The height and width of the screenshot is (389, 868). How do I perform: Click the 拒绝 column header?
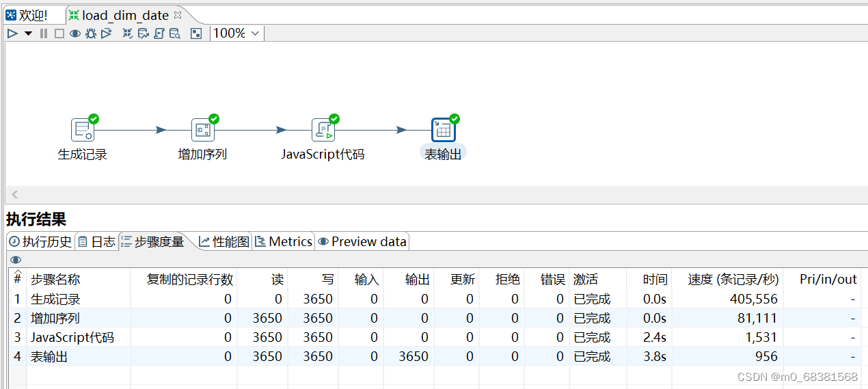pyautogui.click(x=501, y=280)
